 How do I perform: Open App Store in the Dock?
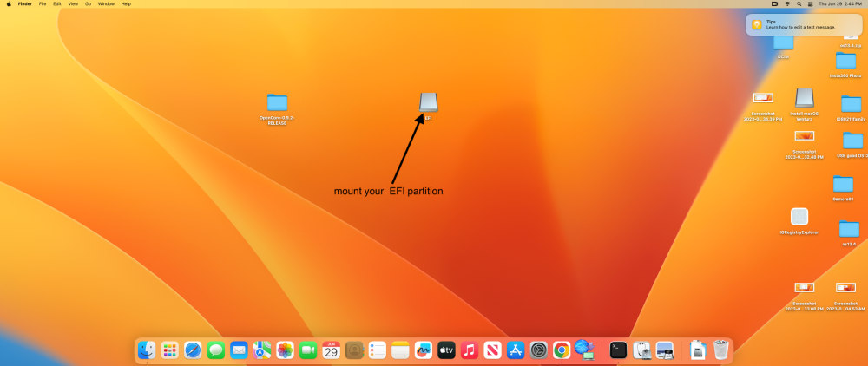[516, 350]
